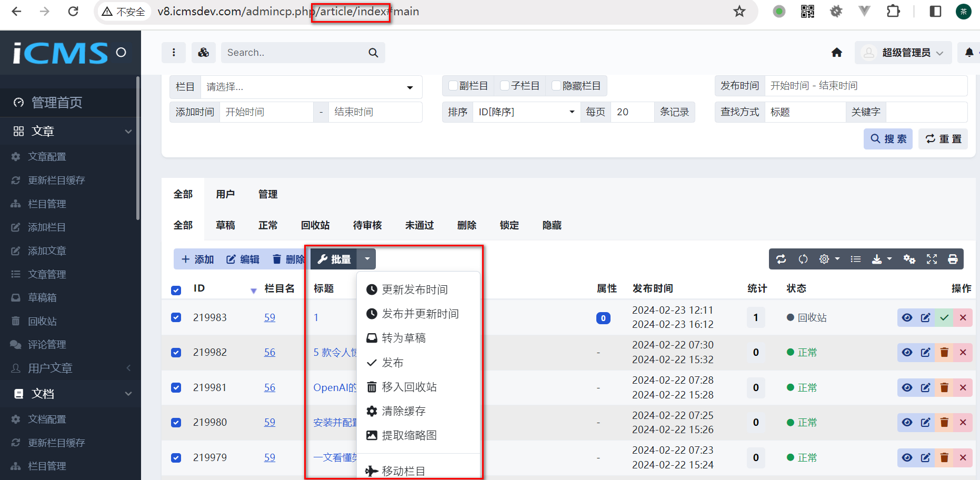
Task: Open the notification bell
Action: [969, 52]
